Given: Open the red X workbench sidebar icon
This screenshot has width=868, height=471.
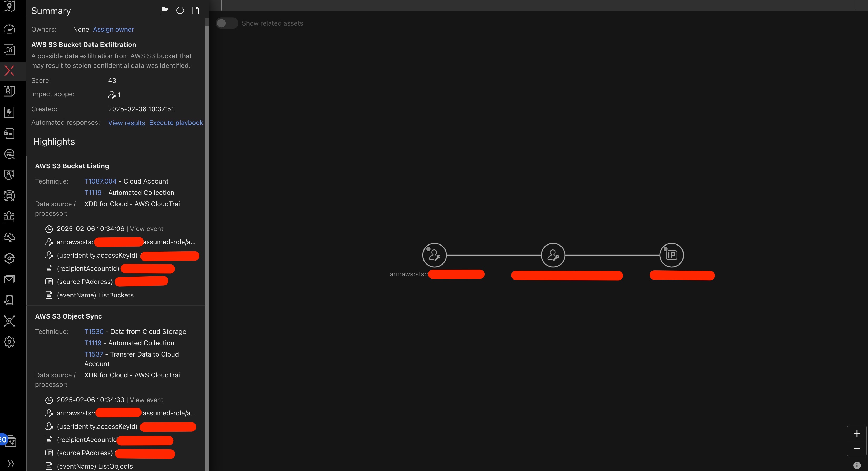Looking at the screenshot, I should point(9,70).
